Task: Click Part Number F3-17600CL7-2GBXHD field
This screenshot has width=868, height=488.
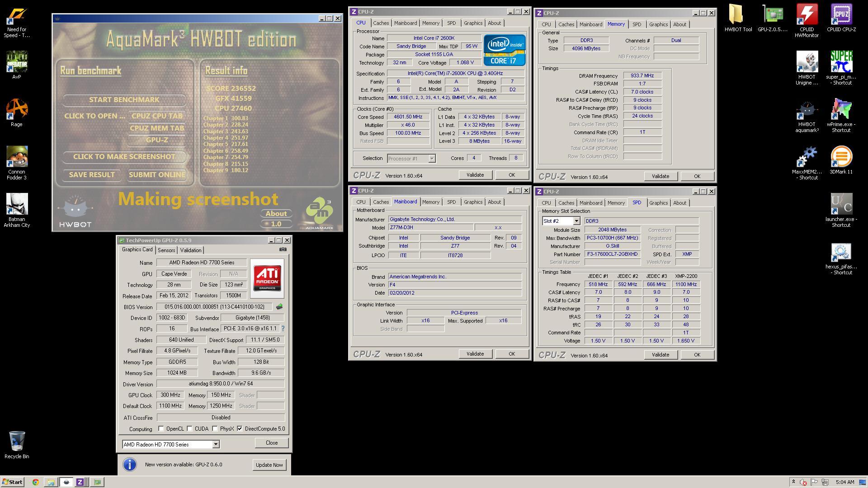Action: coord(612,254)
